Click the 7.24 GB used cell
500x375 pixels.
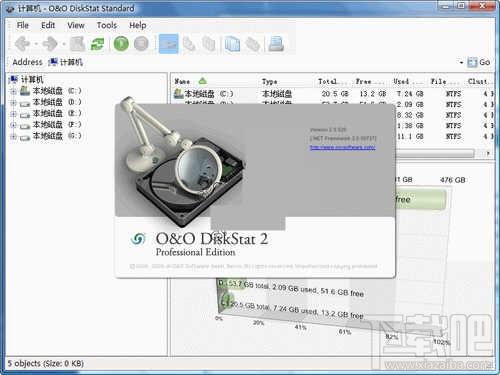(410, 94)
